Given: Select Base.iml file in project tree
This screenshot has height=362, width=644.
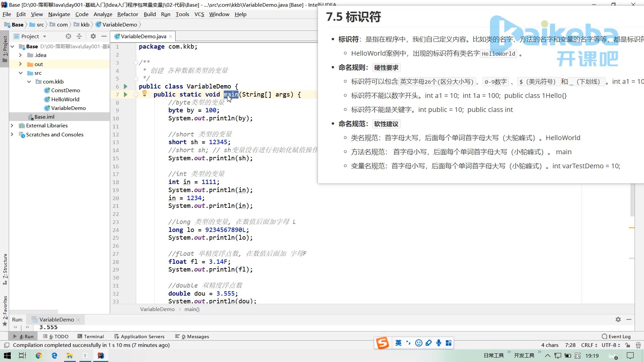Looking at the screenshot, I should pos(42,117).
